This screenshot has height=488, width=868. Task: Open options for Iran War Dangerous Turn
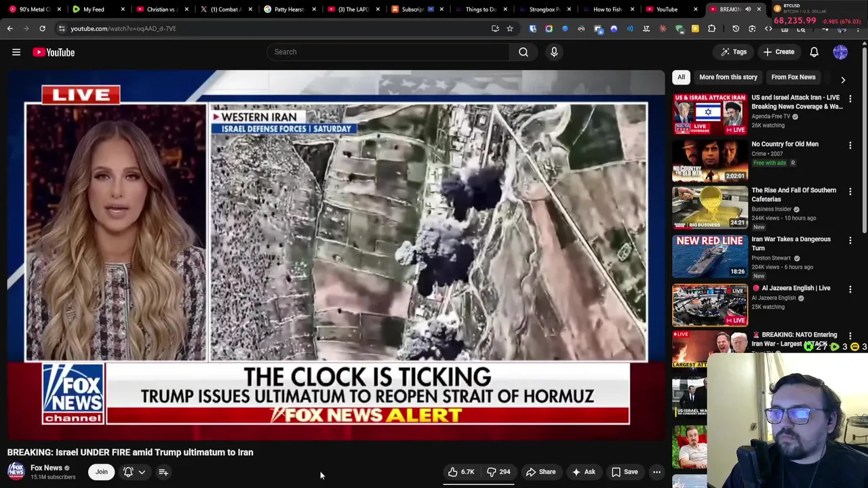[x=850, y=240]
